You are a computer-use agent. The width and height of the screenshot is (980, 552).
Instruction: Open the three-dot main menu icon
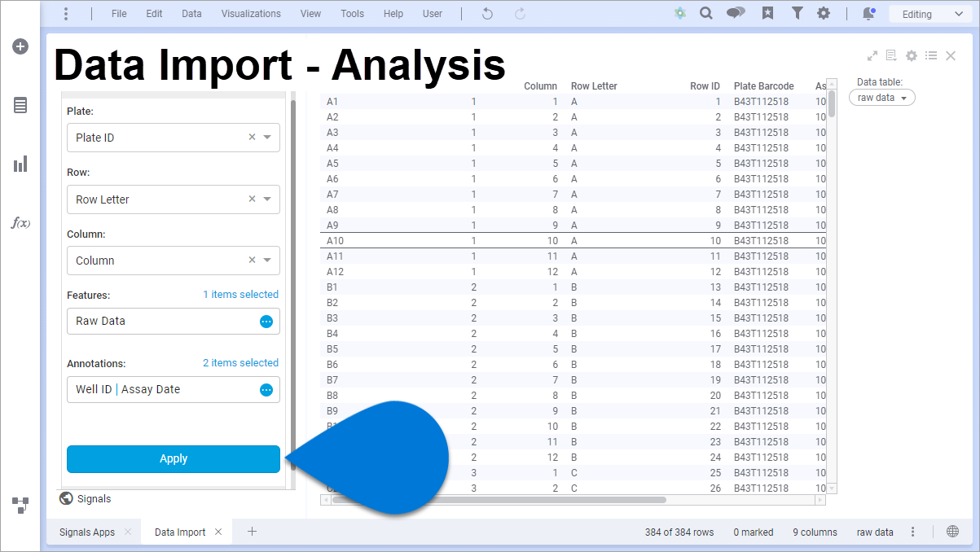(x=66, y=14)
